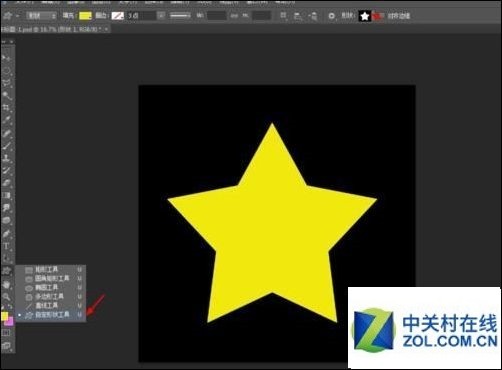Select the Healing Brush tool
This screenshot has width=502, height=370.
click(7, 133)
